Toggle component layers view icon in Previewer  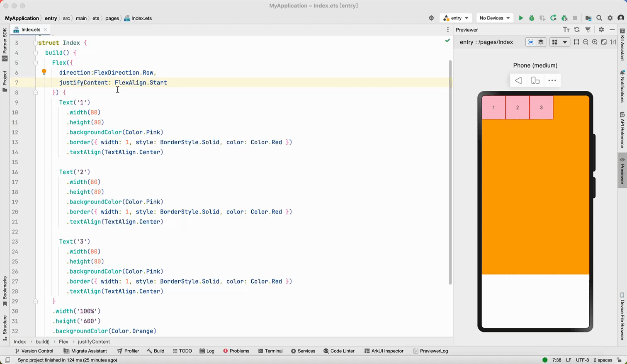(x=541, y=42)
